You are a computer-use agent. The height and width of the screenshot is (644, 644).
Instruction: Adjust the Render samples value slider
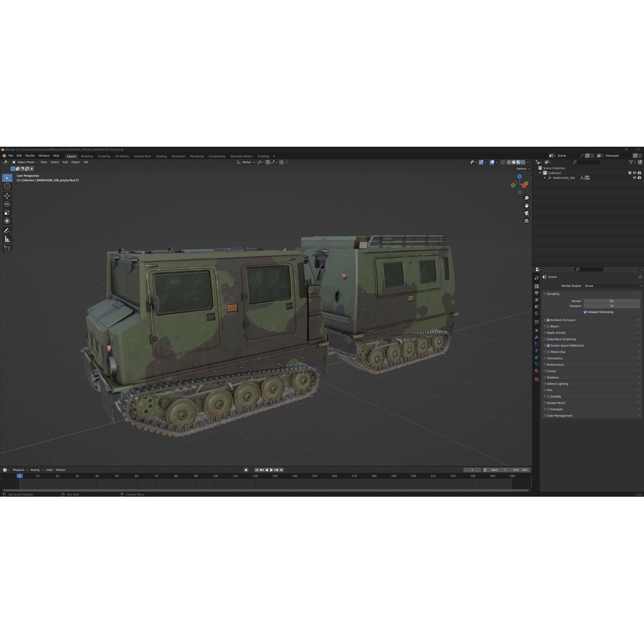(612, 302)
